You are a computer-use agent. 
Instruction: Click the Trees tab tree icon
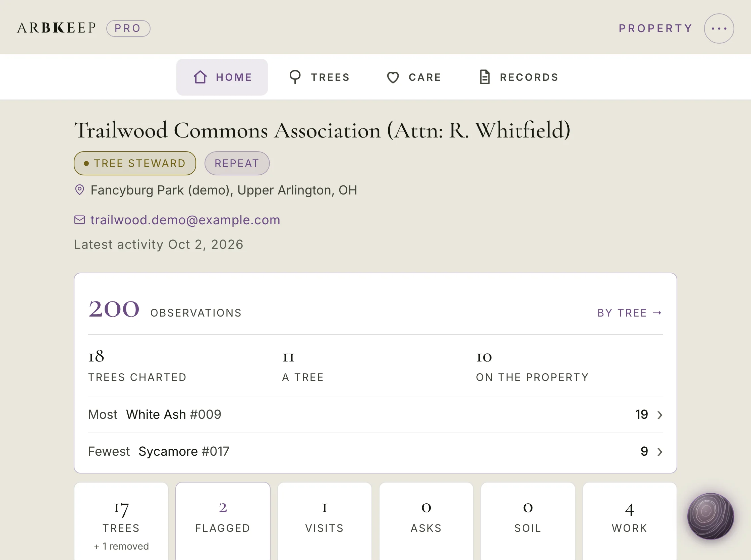(295, 77)
